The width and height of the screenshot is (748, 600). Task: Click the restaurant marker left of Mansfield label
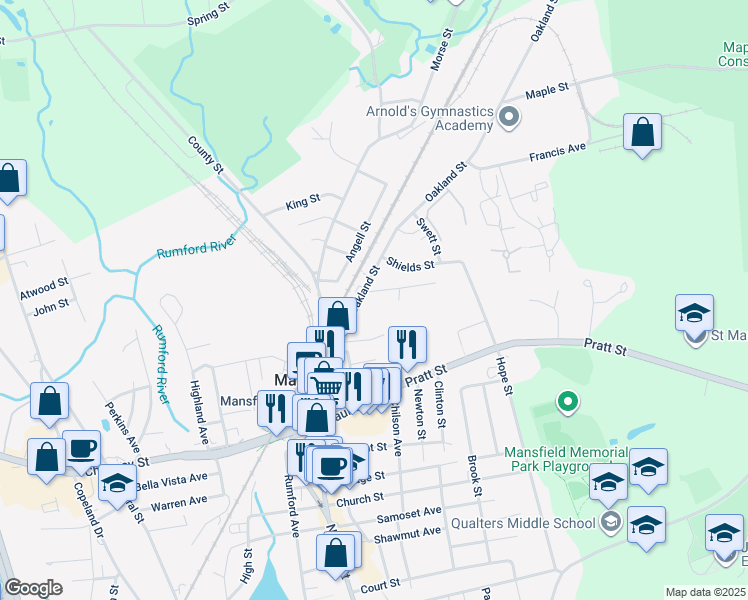tap(276, 408)
